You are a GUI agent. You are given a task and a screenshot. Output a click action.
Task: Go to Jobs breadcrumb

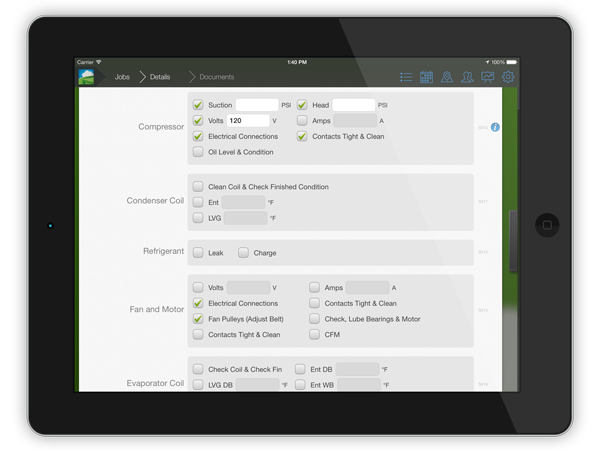point(122,77)
